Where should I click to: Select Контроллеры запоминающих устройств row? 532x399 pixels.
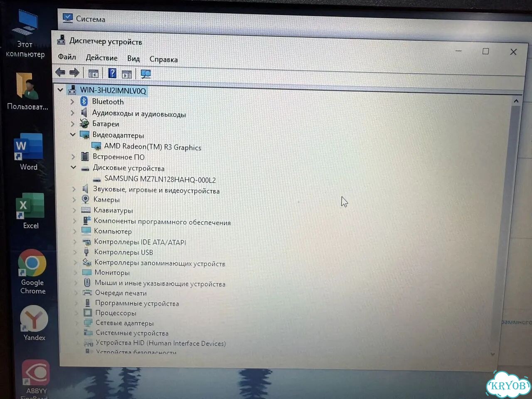160,263
